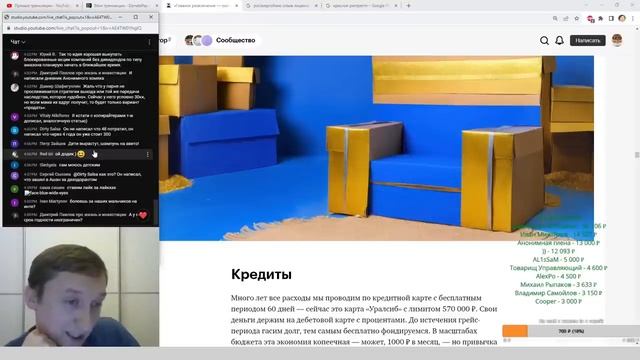This screenshot has height=360, width=640.
Task: Click the chat message from Dirty Salsa
Action: click(78, 131)
